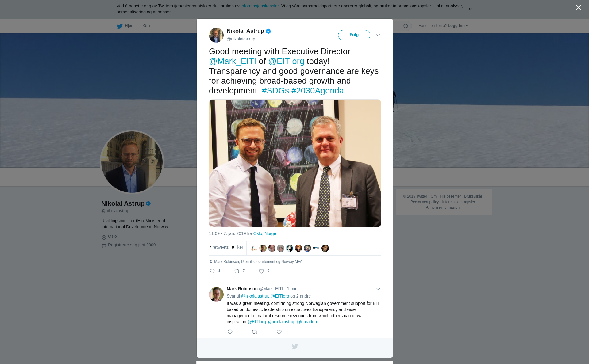Click the EITI logo liker avatar
589x364 pixels.
tap(316, 248)
